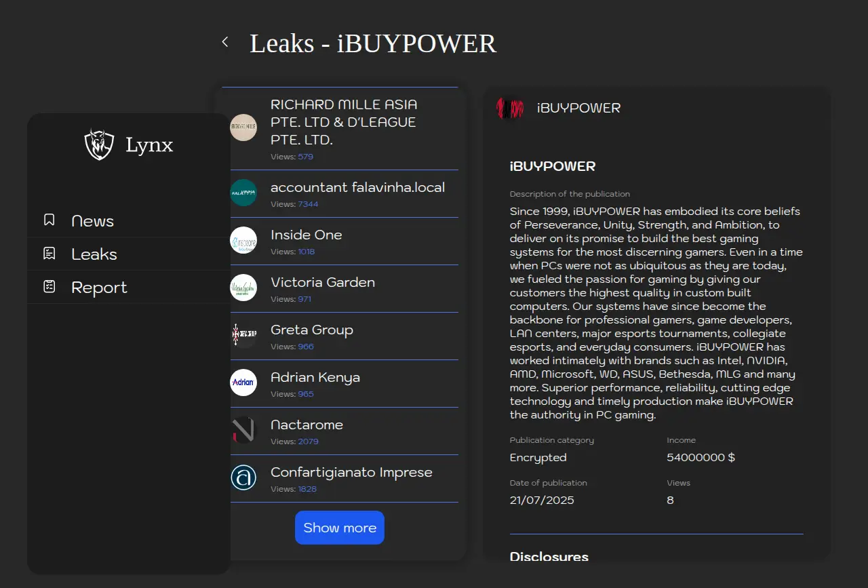
Task: Click the Greta Group logo thumbnail
Action: 243,335
